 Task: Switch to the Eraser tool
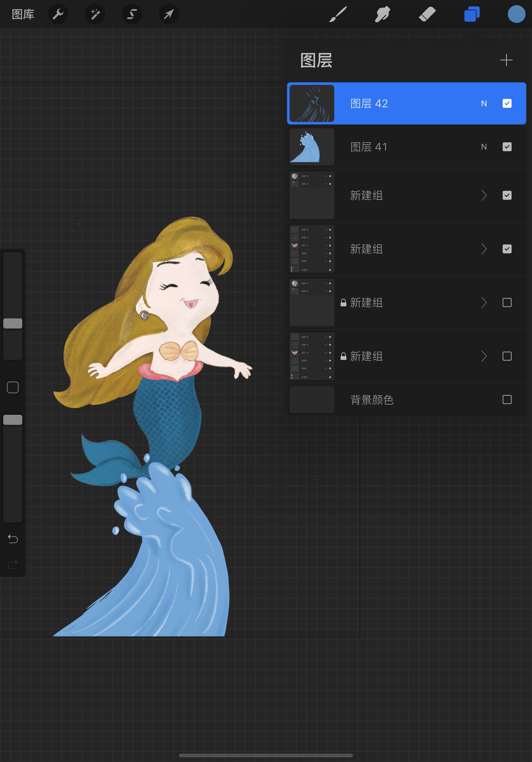pos(427,14)
